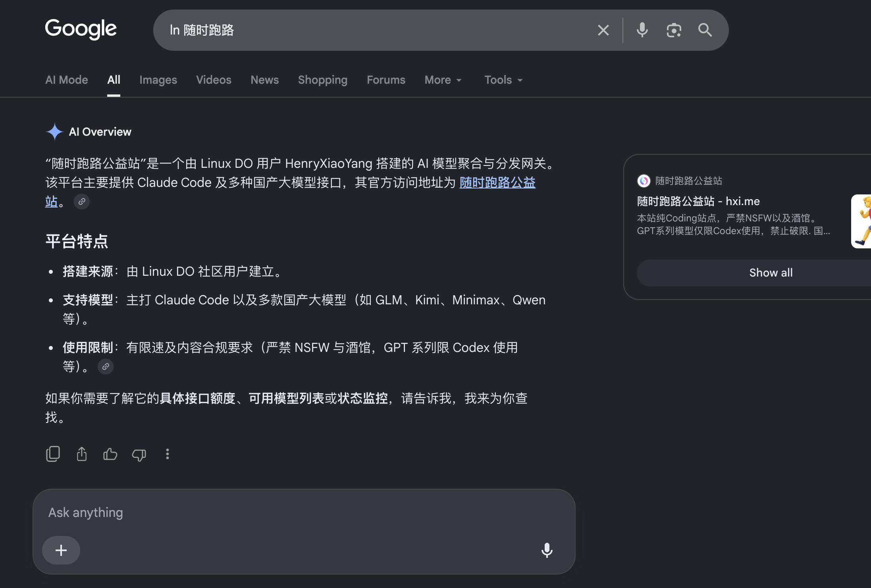Copy the AI Overview text
This screenshot has height=588, width=871.
(53, 454)
